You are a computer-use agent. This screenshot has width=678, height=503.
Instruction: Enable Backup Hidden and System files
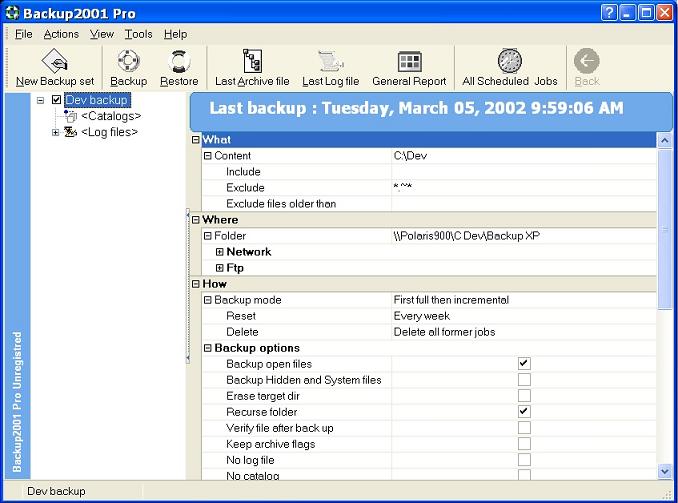coord(524,380)
